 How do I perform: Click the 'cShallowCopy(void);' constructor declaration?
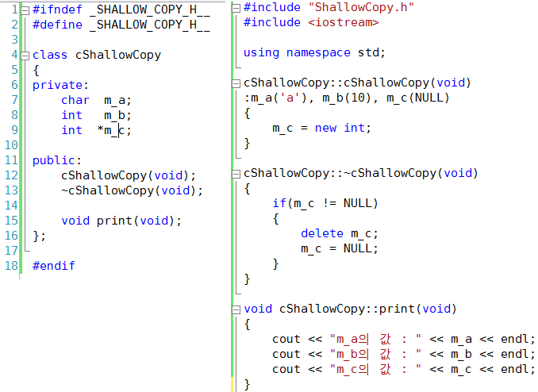129,175
